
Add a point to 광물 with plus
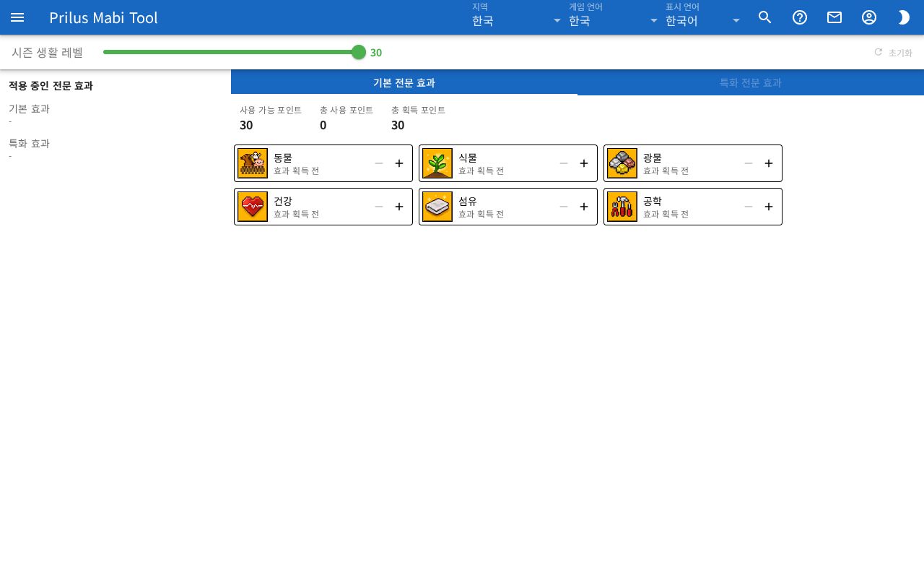tap(769, 163)
